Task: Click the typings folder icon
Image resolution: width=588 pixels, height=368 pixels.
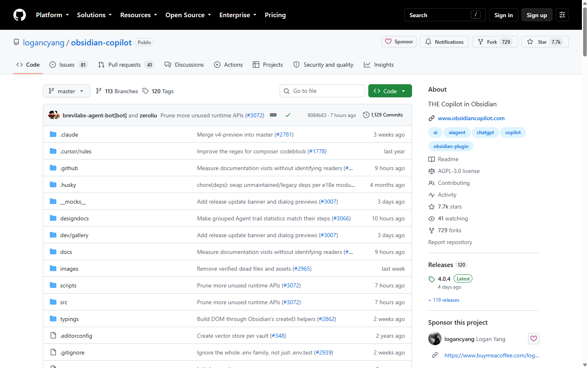Action: click(x=53, y=319)
